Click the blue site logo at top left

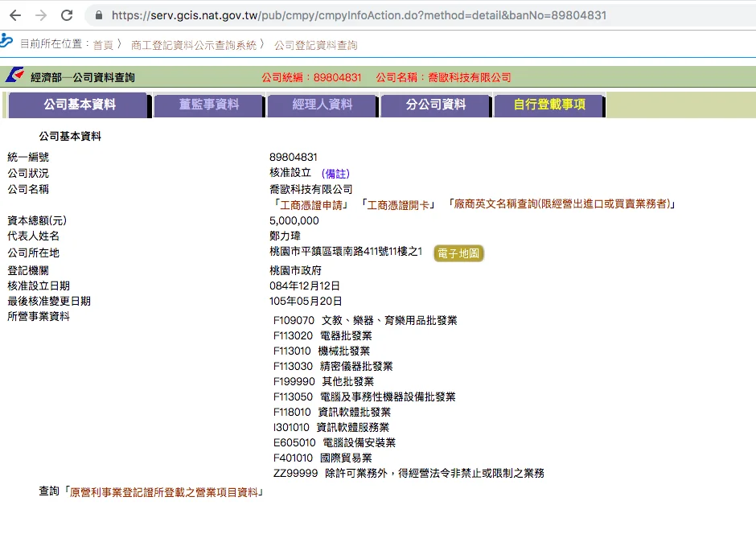[x=6, y=41]
